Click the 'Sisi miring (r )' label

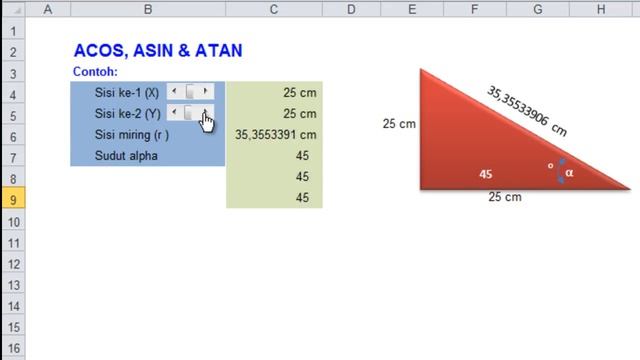tap(131, 135)
